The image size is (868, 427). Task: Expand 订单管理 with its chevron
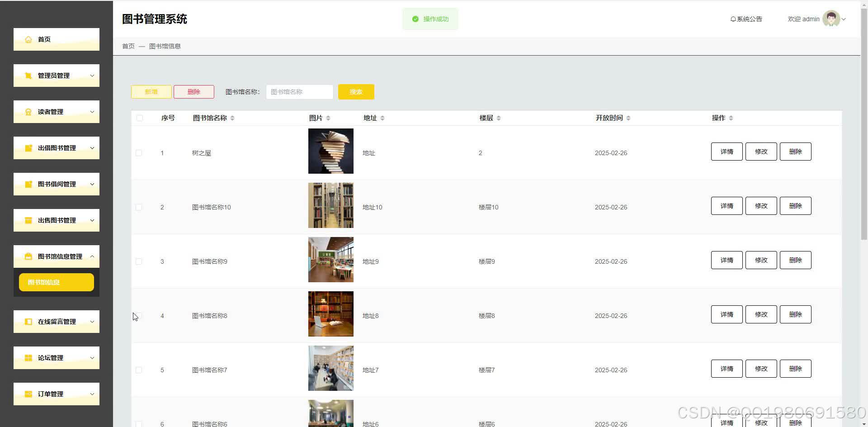92,394
